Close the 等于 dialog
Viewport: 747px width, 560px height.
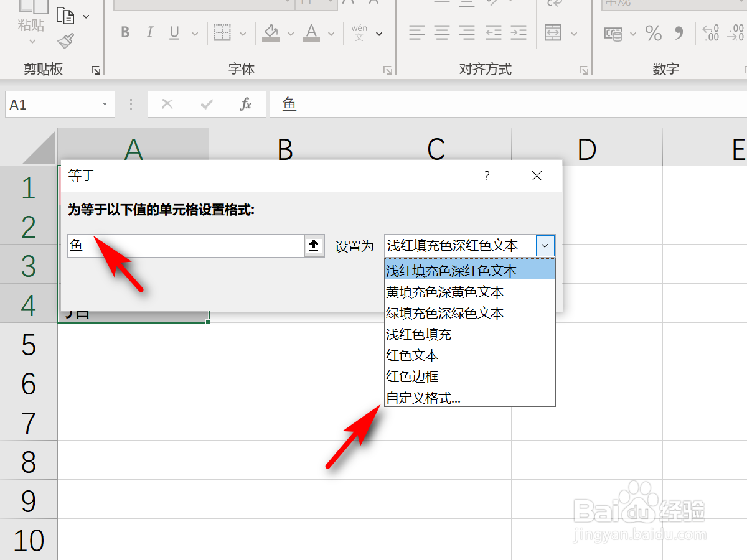(537, 176)
